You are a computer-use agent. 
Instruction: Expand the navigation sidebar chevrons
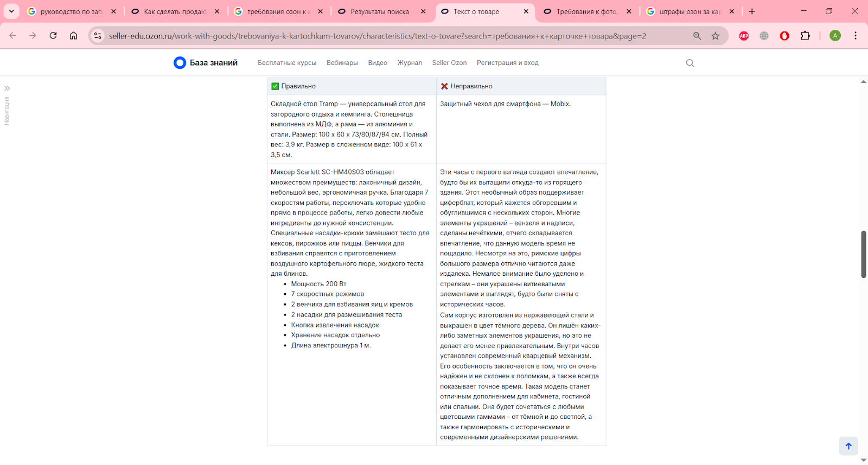pos(7,88)
